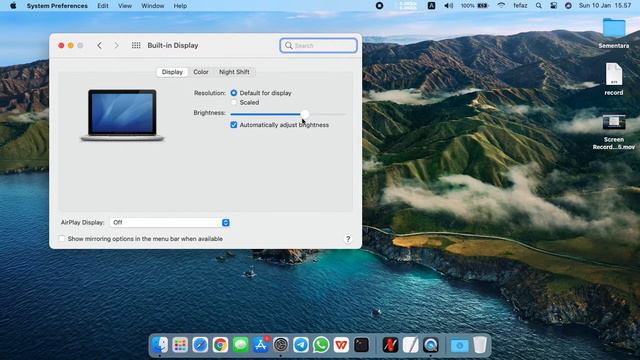Open the Edit menu
Screen dimensions: 640x360
coord(103,6)
